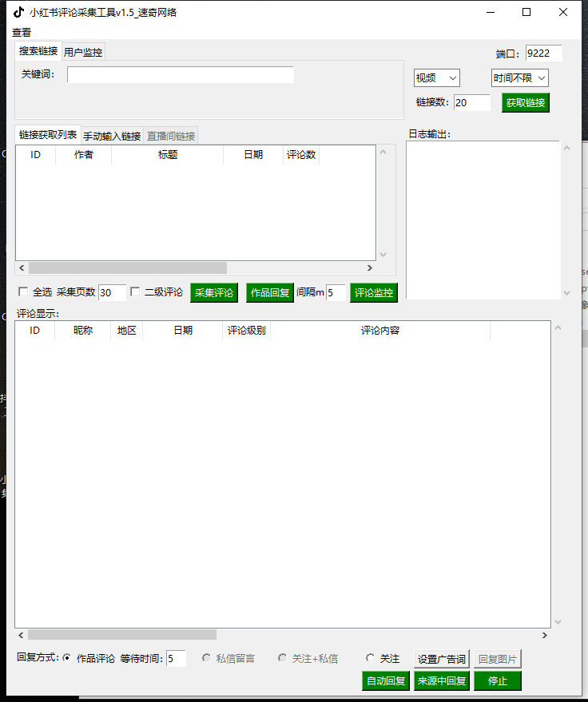
Task: Expand the 时间不限 time filter dropdown
Action: (519, 78)
